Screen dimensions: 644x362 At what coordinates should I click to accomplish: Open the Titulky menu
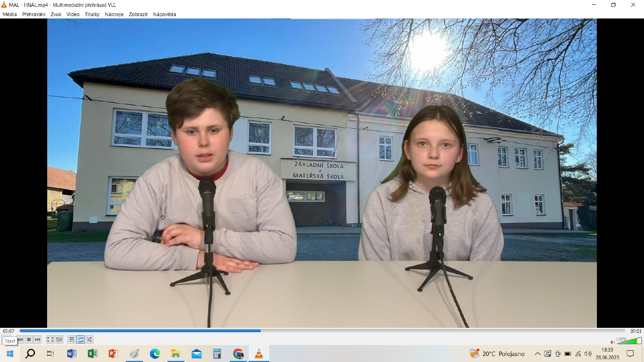(x=92, y=14)
